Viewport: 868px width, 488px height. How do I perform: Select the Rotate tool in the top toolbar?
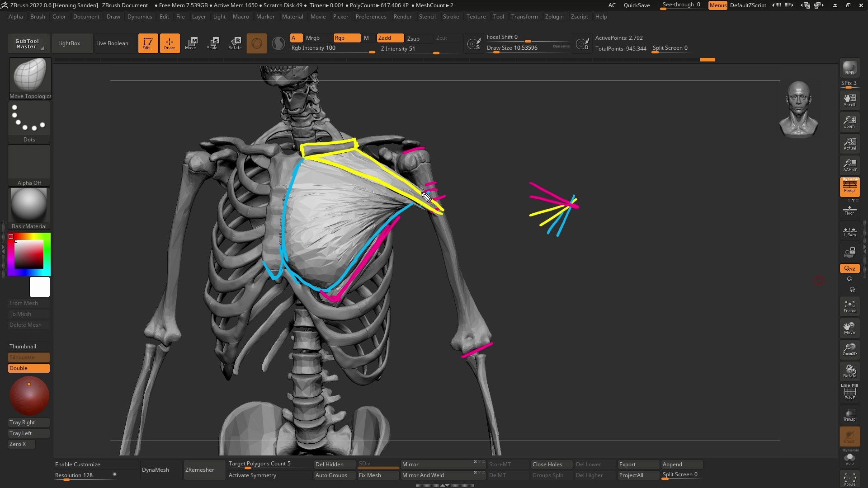click(x=235, y=43)
